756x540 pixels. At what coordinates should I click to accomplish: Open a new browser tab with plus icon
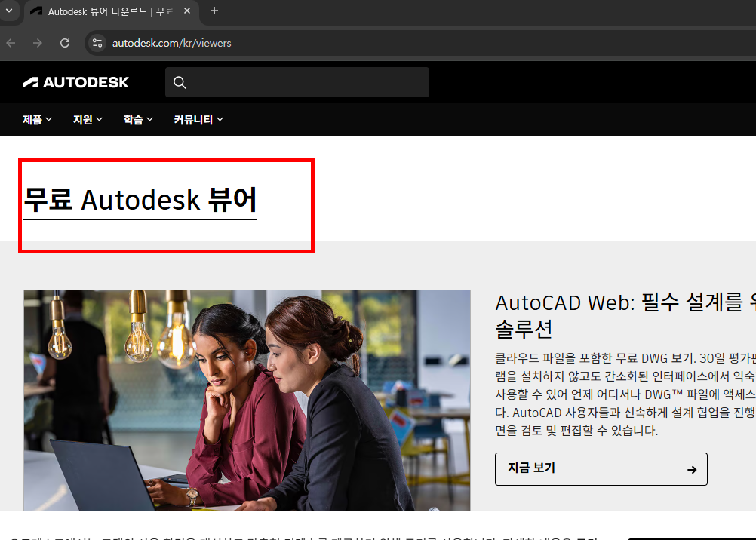click(214, 11)
